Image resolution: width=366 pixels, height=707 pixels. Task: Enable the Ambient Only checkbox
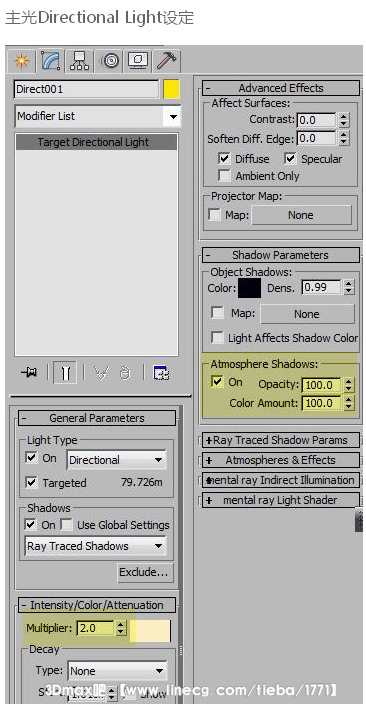click(224, 175)
